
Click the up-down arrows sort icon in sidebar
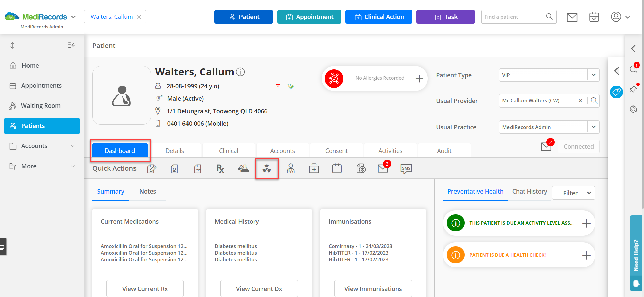(x=12, y=45)
